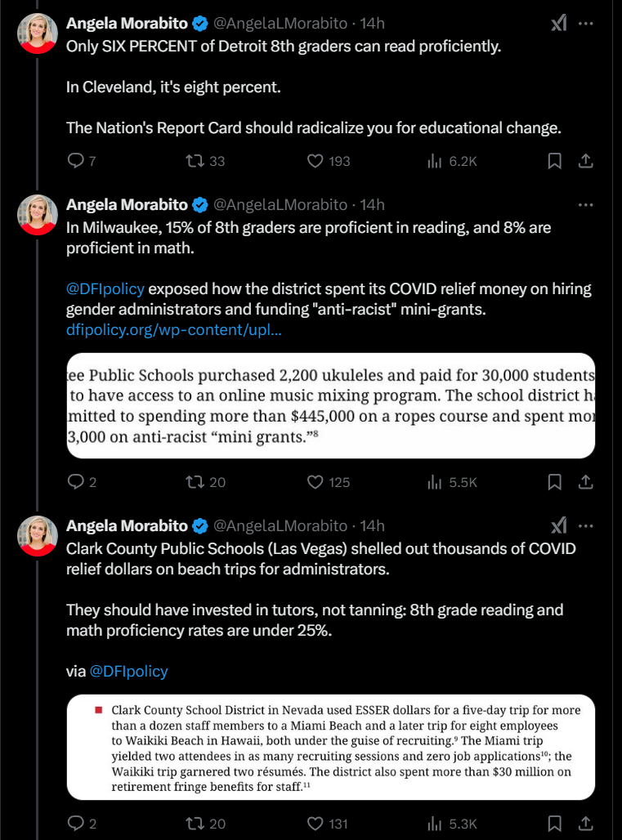The image size is (622, 840).
Task: Click Grok icon on Clark County tweet
Action: 558,525
